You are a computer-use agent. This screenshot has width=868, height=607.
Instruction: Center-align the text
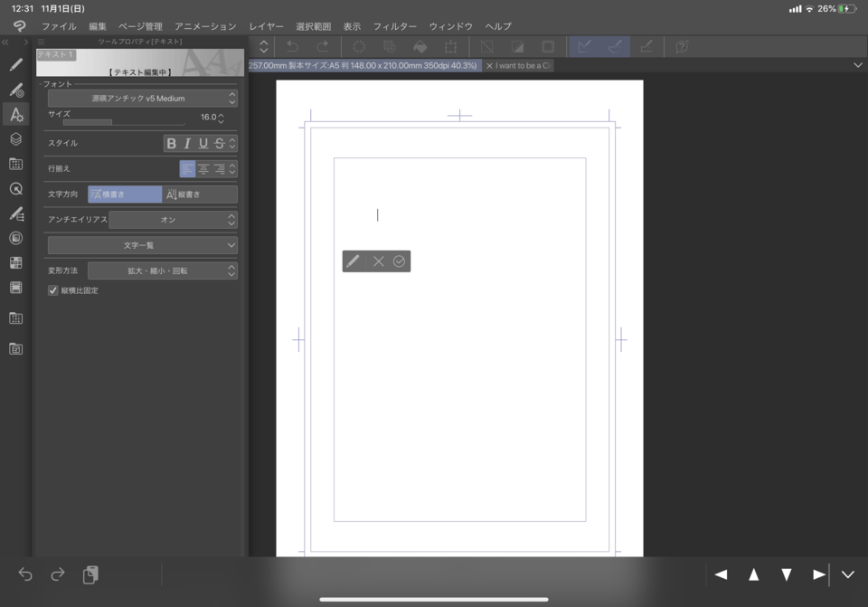pos(203,169)
